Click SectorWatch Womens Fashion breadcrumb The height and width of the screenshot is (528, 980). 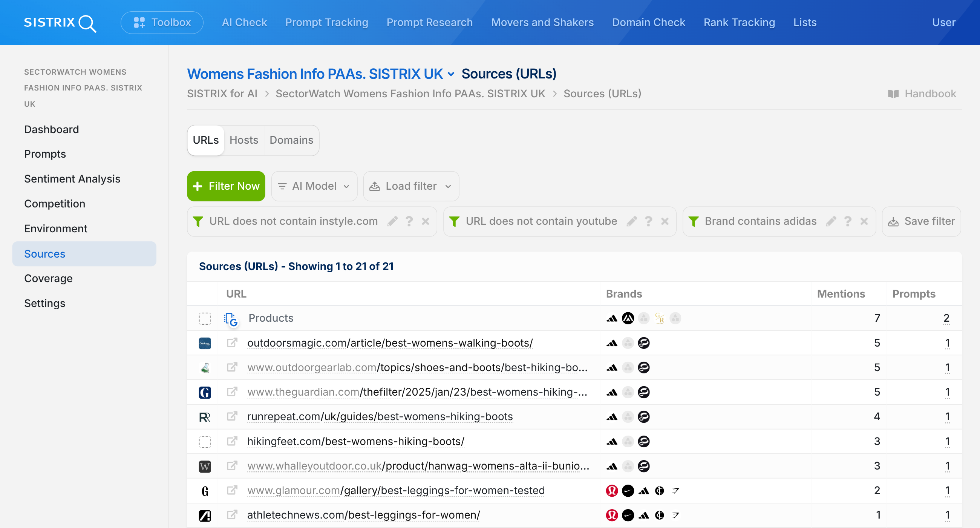(410, 94)
